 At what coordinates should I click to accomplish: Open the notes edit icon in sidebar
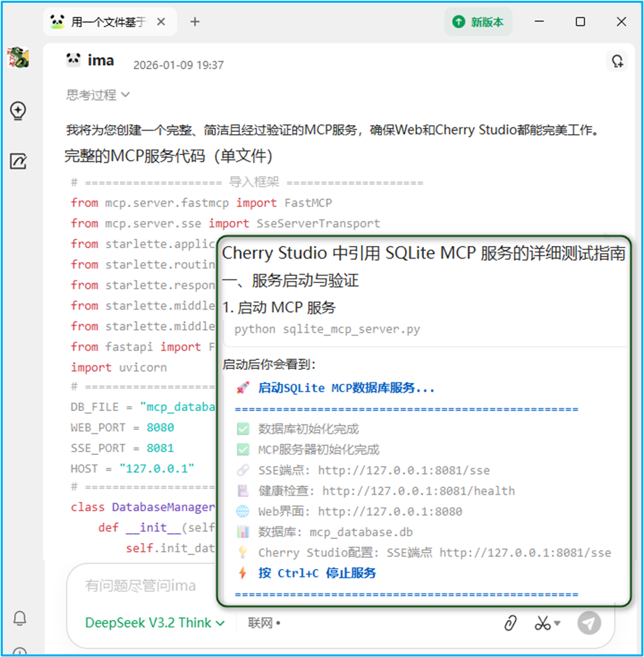click(18, 161)
